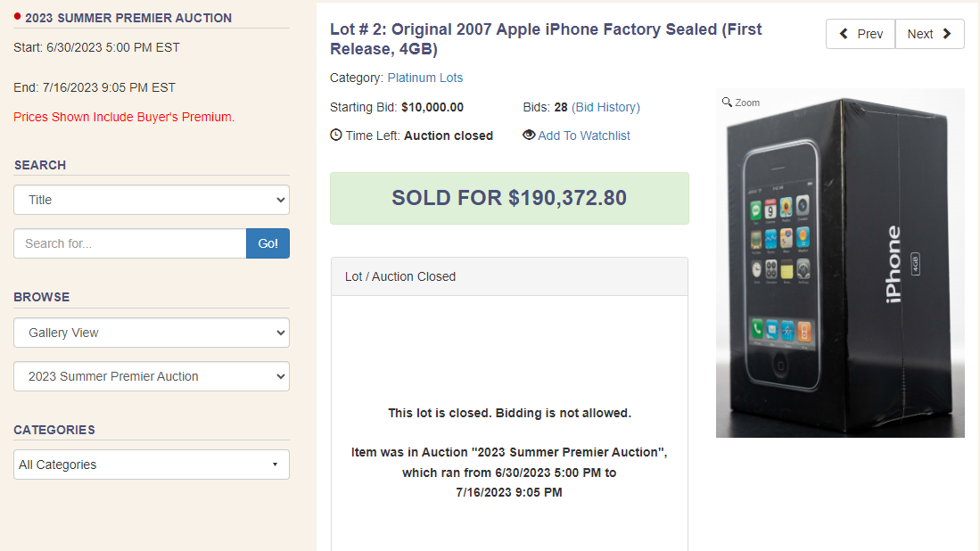
Task: Go to the previous lot with Prev
Action: click(x=860, y=33)
